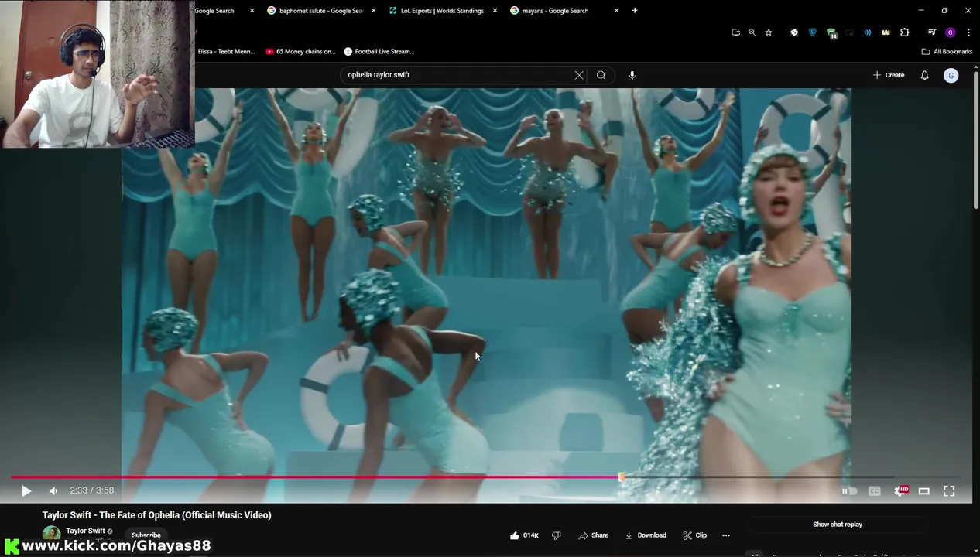Open the Extensions puzzle piece menu
Screen dimensions: 980x557
(904, 32)
